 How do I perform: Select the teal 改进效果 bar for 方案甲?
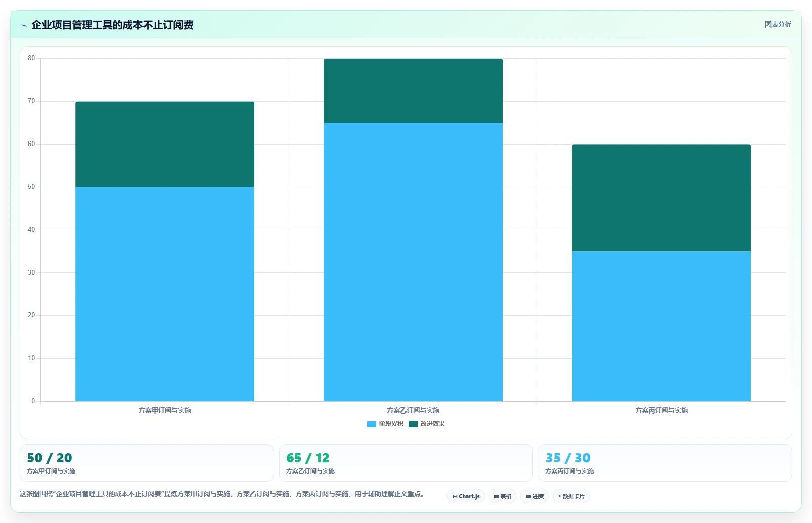pos(165,145)
